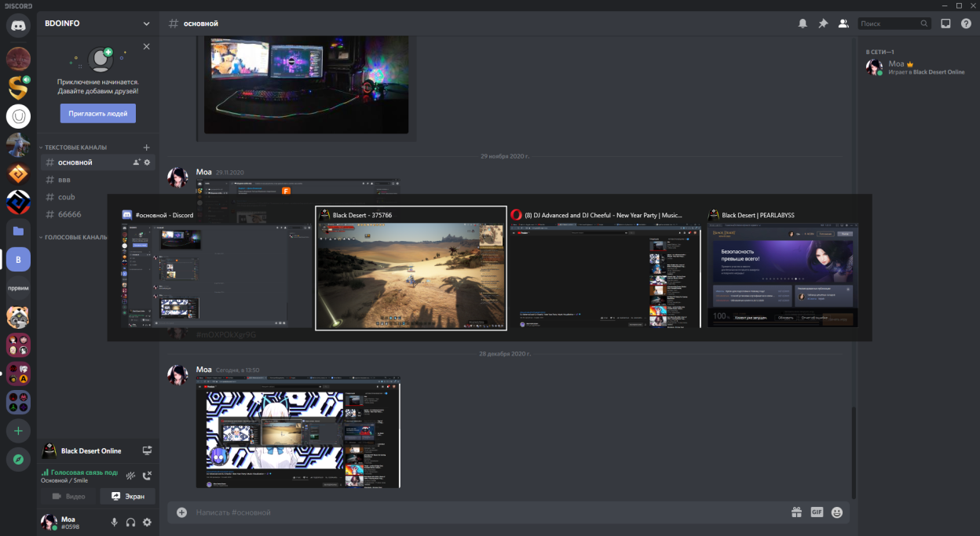This screenshot has height=536, width=980.
Task: Click the chat scrollbar
Action: (x=854, y=451)
